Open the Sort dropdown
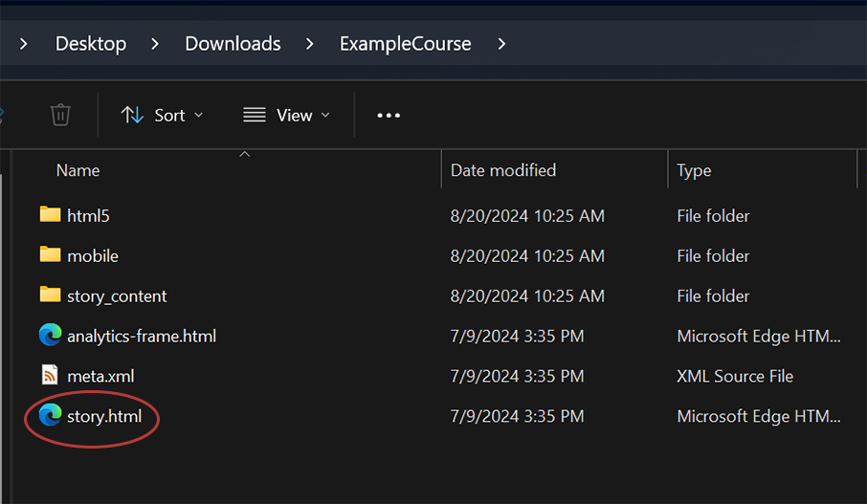The image size is (867, 504). 162,115
